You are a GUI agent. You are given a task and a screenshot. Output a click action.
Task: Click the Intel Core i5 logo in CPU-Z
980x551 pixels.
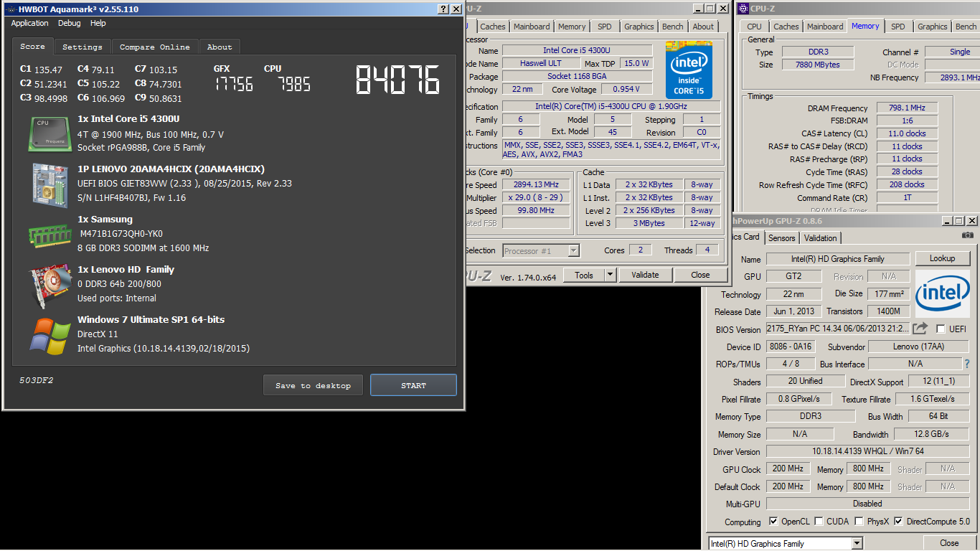tap(689, 70)
